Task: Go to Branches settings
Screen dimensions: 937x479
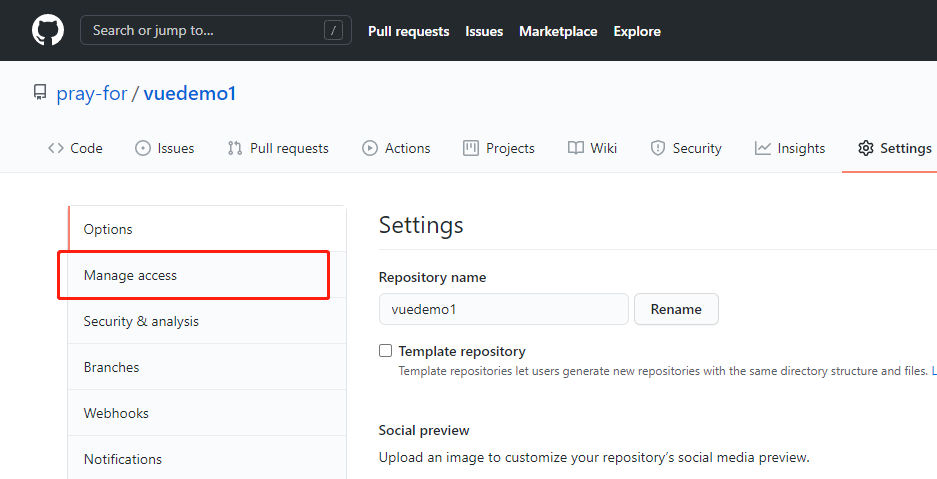Action: [x=111, y=367]
